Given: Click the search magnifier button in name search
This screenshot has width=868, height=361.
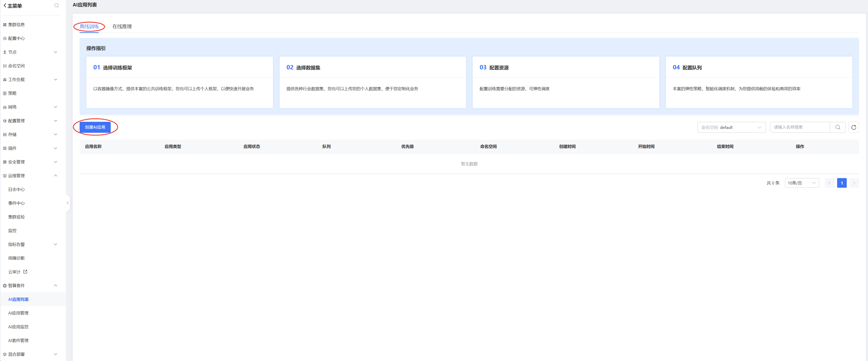Looking at the screenshot, I should point(837,127).
